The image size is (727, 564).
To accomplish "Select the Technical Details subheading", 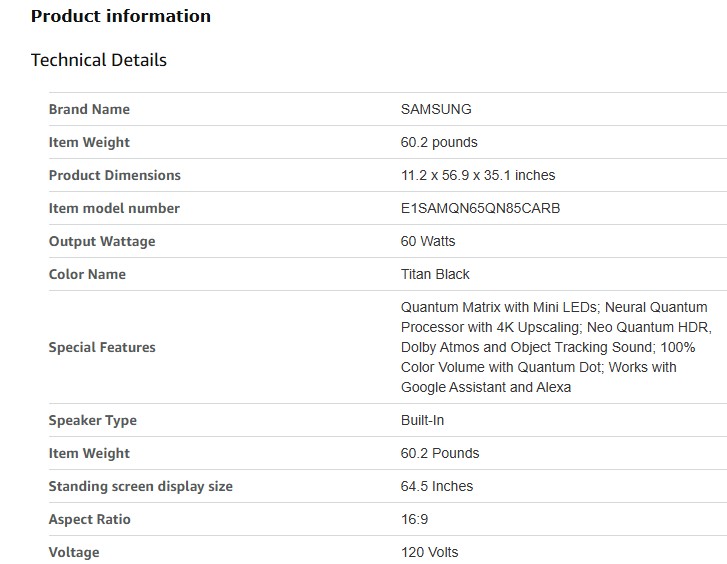I will (99, 60).
